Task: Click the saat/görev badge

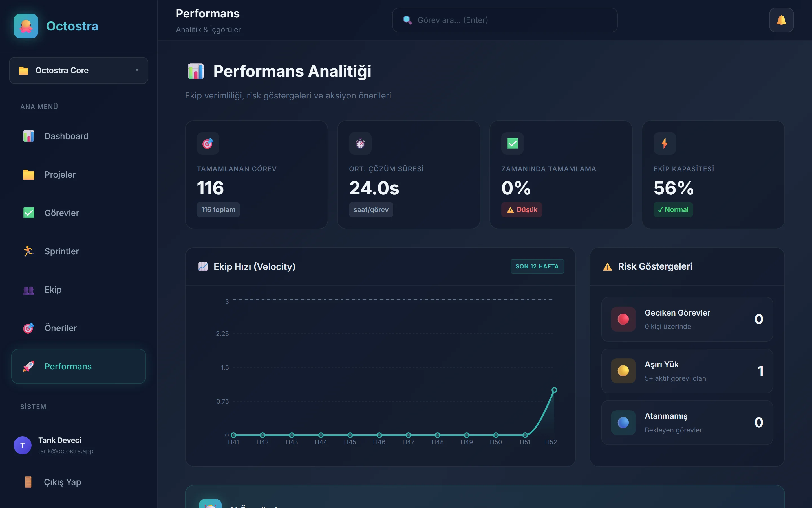Action: pyautogui.click(x=371, y=210)
